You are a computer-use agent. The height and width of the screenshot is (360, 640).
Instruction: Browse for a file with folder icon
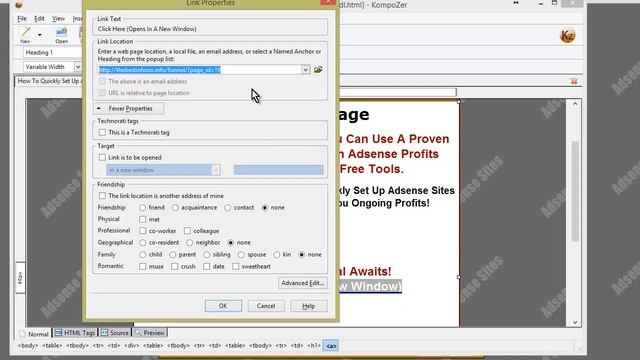pos(318,70)
